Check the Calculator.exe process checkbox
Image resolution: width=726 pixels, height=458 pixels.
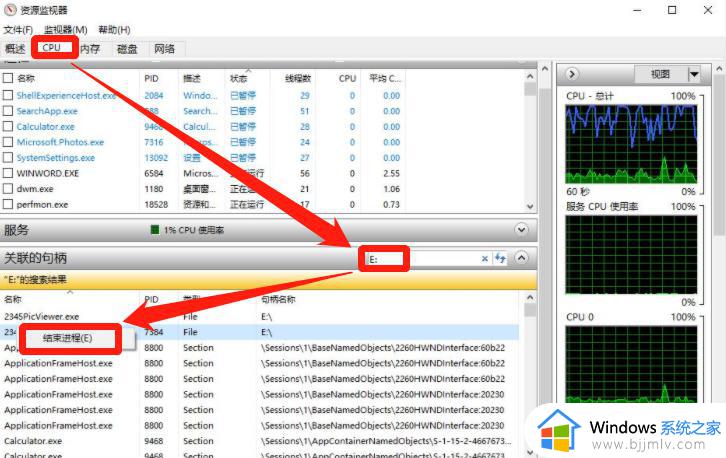[7, 126]
